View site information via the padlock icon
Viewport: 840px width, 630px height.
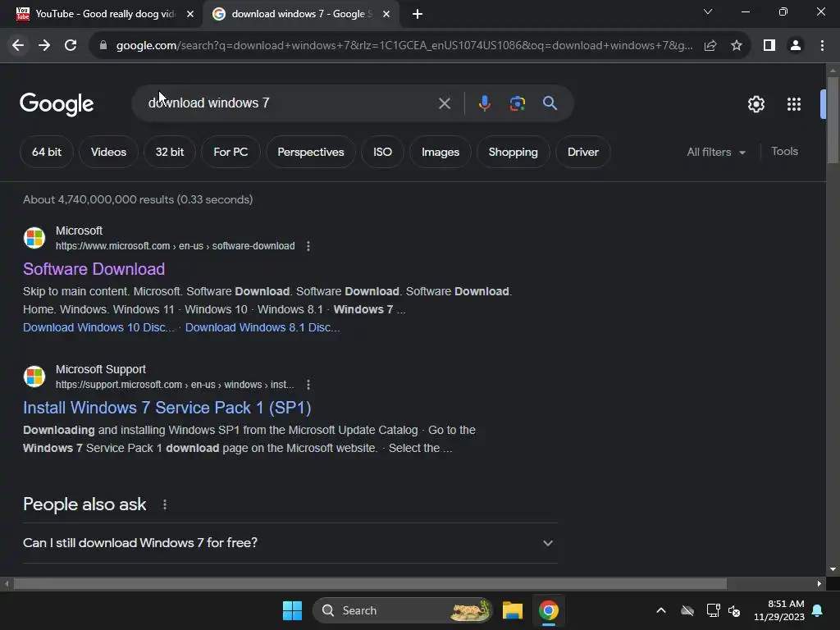pos(103,46)
